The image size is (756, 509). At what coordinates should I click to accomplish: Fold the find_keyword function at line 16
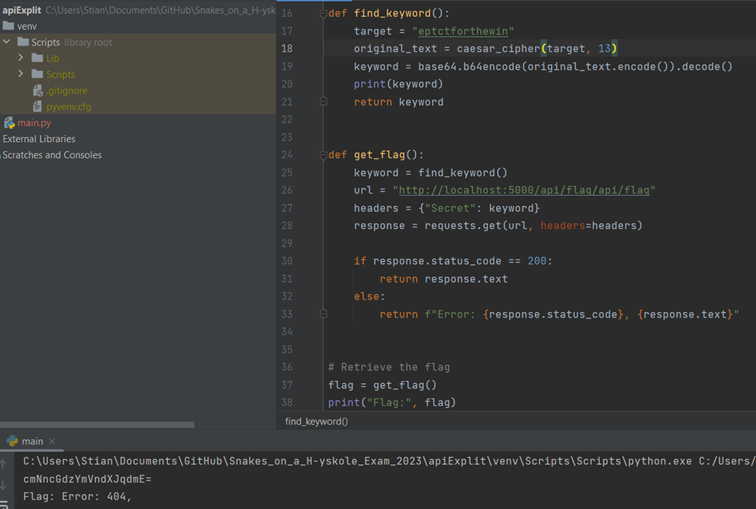click(323, 14)
